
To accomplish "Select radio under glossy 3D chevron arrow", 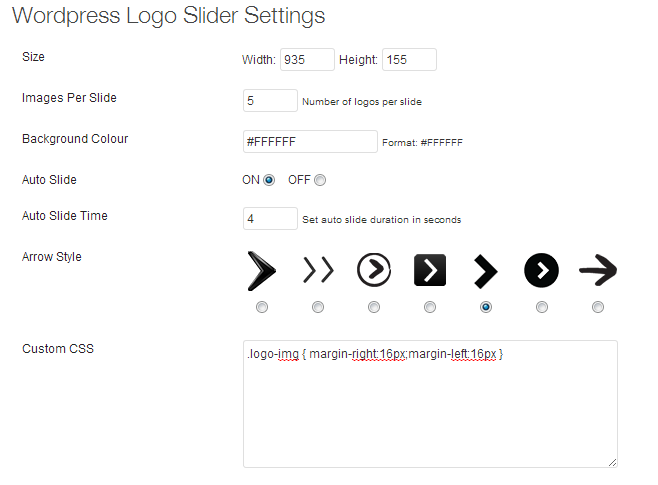I will (262, 307).
